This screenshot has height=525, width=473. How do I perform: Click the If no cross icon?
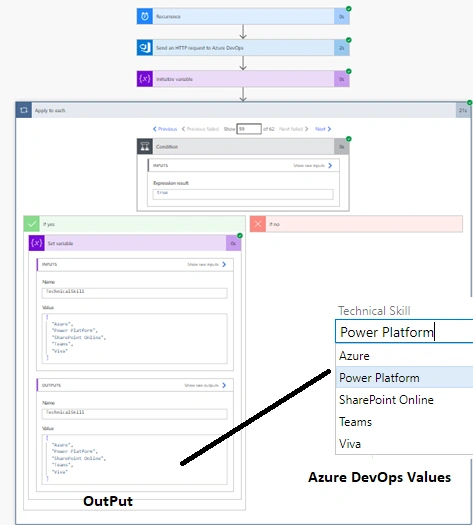pyautogui.click(x=258, y=224)
